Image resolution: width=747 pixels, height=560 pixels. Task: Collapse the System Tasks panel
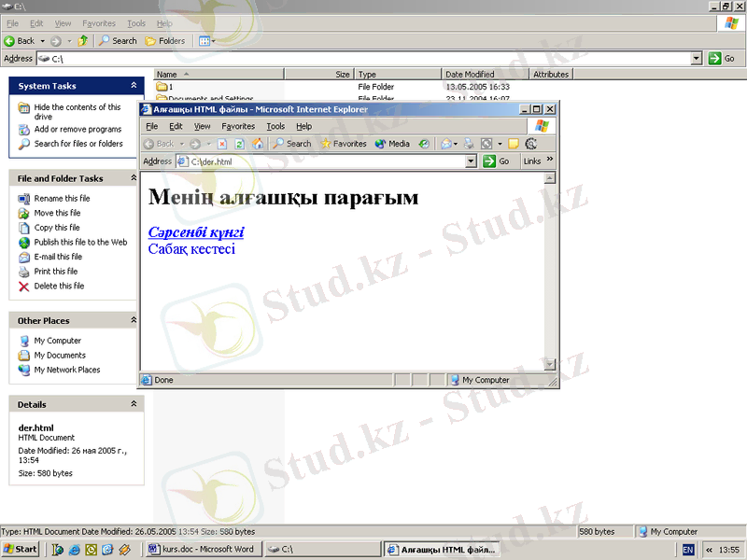[134, 86]
